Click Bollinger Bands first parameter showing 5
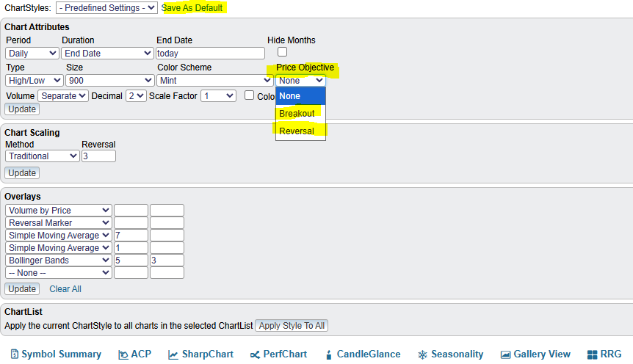 (131, 261)
